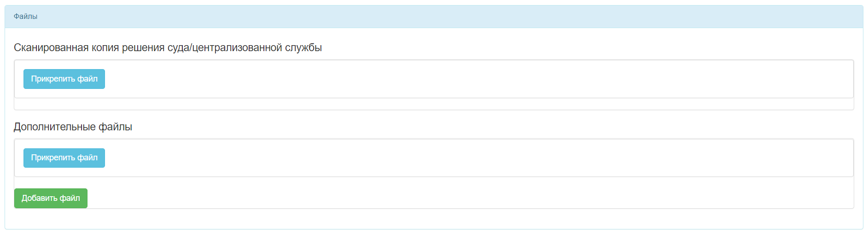
Task: Attach file for scanned court decision copy
Action: click(64, 79)
